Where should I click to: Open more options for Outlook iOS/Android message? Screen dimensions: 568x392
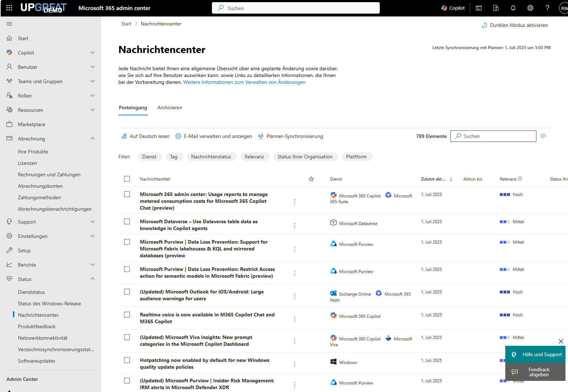pos(295,296)
